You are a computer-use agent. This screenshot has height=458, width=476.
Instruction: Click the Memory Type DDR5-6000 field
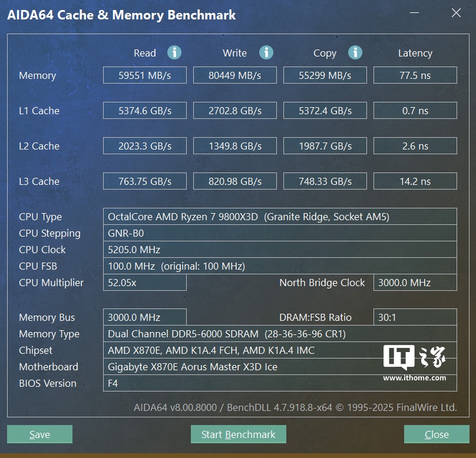click(280, 334)
